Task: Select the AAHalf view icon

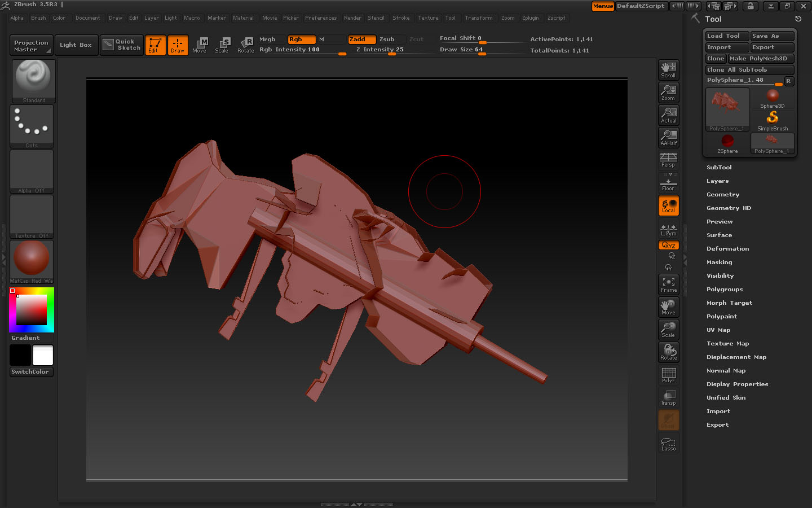Action: coord(668,138)
